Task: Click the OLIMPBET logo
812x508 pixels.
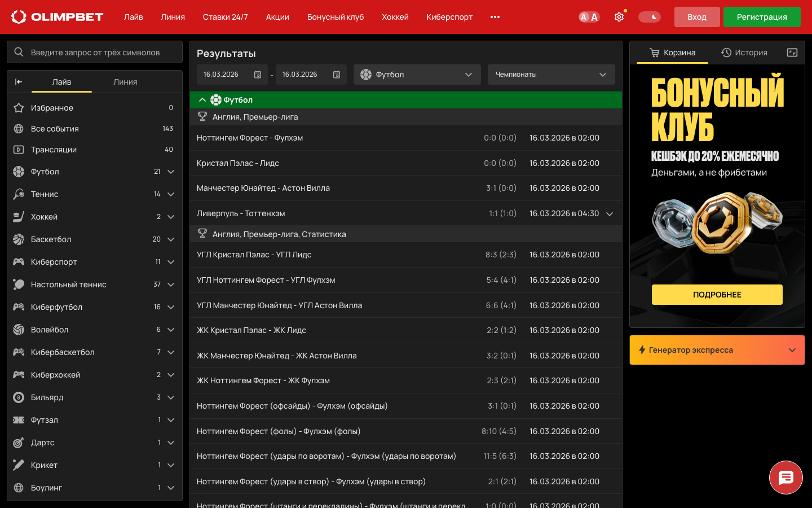Action: click(x=58, y=17)
